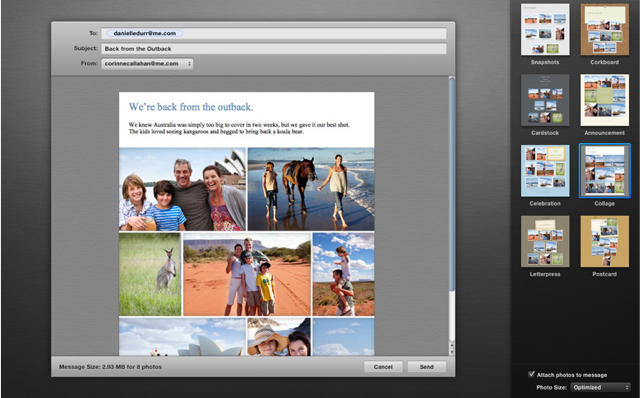The width and height of the screenshot is (640, 398).
Task: Edit the headline We're back from the outback
Action: pyautogui.click(x=191, y=107)
